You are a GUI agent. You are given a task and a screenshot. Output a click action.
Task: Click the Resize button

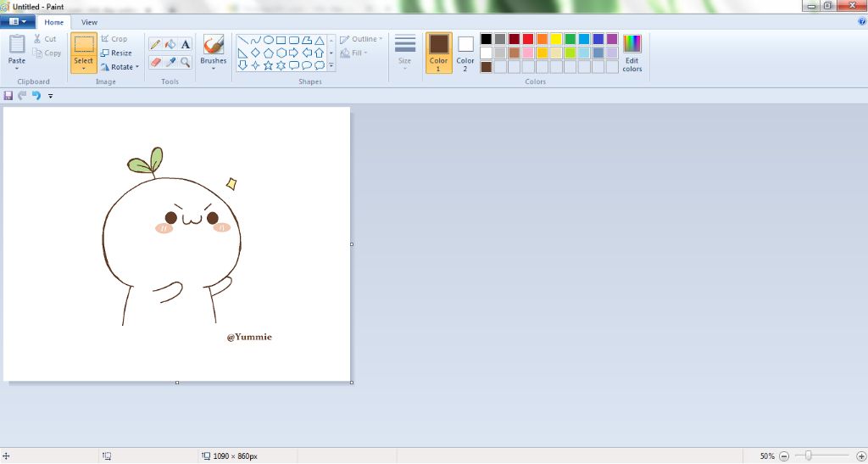[116, 53]
